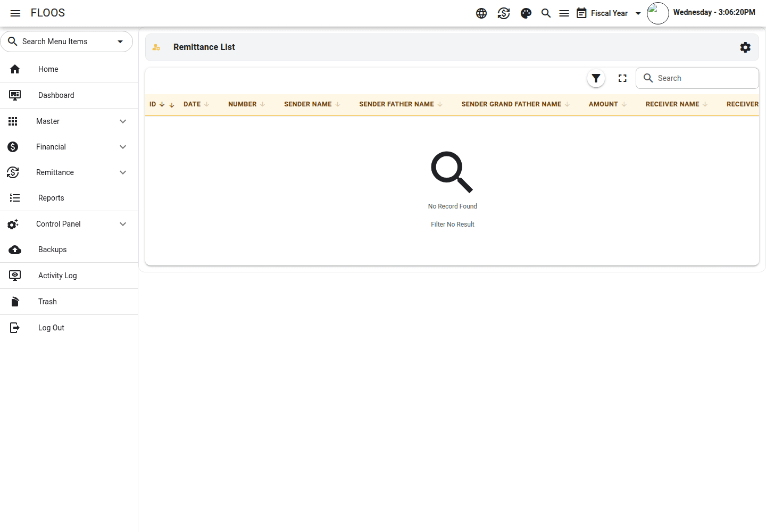Open the Fiscal Year dropdown
Viewport: 766px width, 532px height.
coord(609,13)
